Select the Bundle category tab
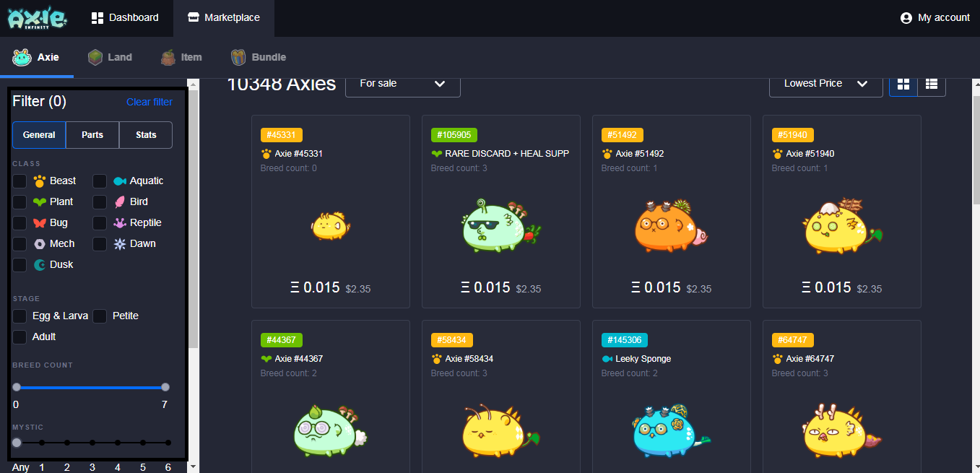Screen dimensions: 980x473 (259, 57)
